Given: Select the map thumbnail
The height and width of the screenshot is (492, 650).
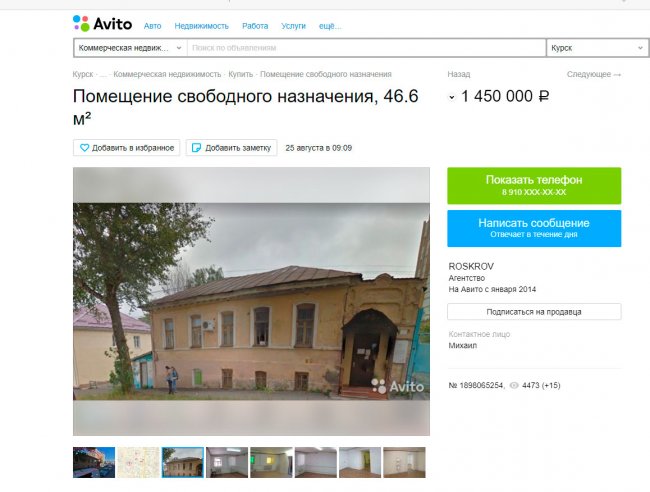Looking at the screenshot, I should click(x=138, y=462).
